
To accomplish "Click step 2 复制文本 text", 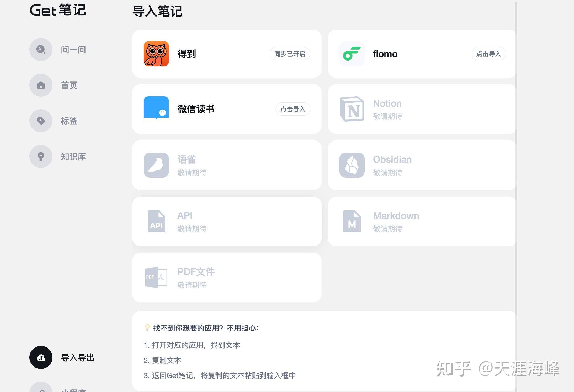I will point(162,360).
